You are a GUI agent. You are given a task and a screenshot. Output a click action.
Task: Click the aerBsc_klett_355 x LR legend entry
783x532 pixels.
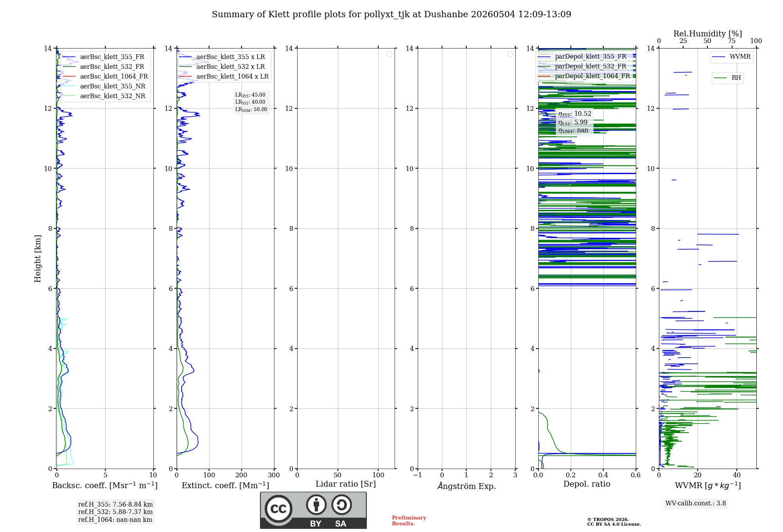pos(222,57)
